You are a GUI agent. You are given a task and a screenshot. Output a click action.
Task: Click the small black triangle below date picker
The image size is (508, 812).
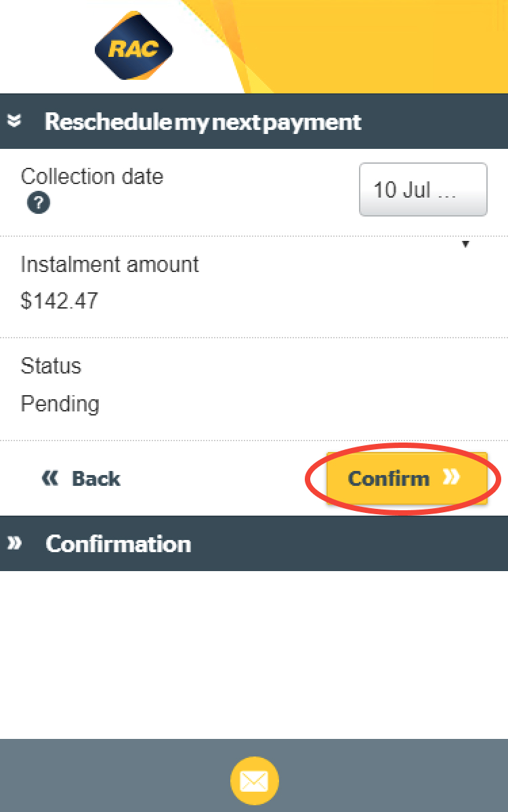tap(465, 244)
